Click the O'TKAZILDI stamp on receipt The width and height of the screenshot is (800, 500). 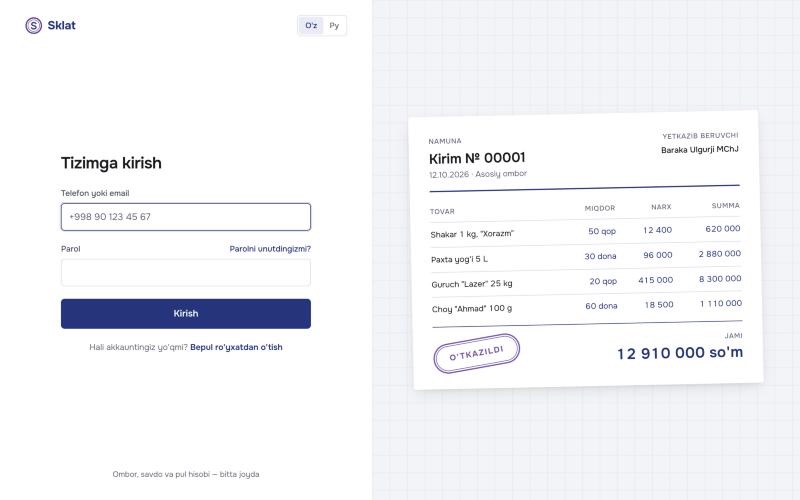(477, 353)
